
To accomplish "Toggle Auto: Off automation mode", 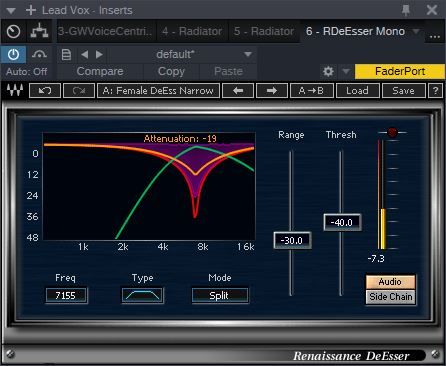I will coord(27,71).
